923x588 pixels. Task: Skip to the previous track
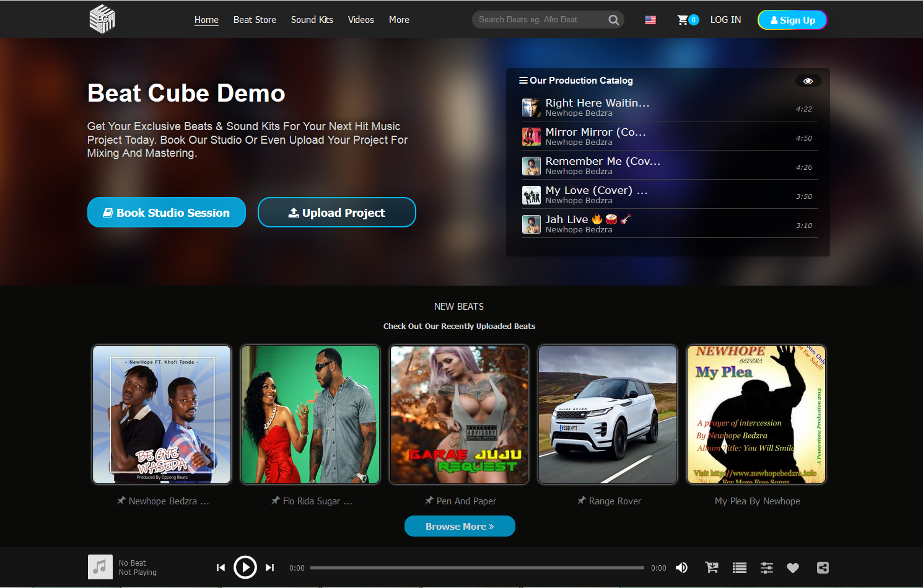pos(221,568)
